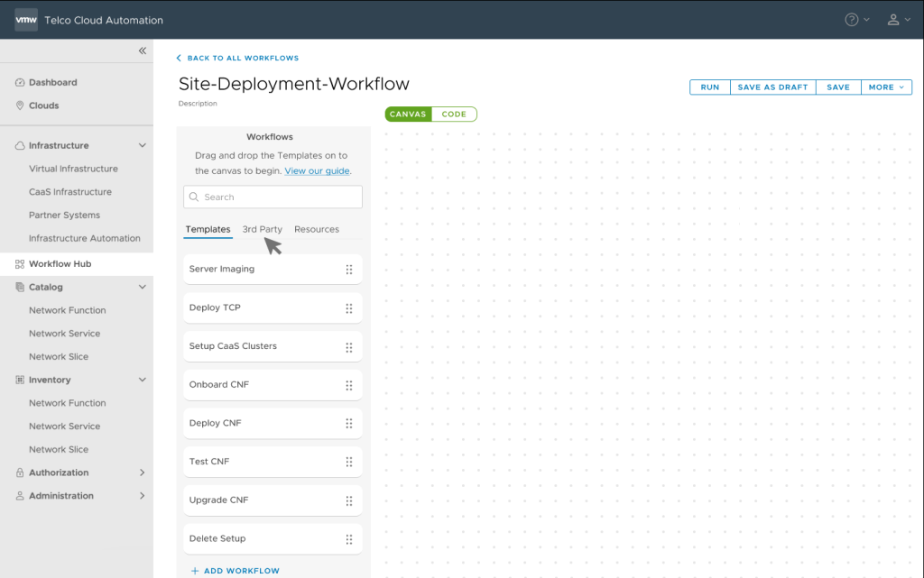Collapse the Inventory section chevron
The height and width of the screenshot is (578, 924).
click(142, 380)
